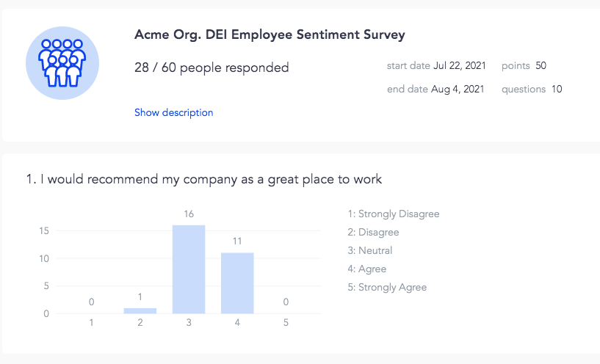This screenshot has width=600, height=364.
Task: Click y-axis tick label 15
Action: 44,231
